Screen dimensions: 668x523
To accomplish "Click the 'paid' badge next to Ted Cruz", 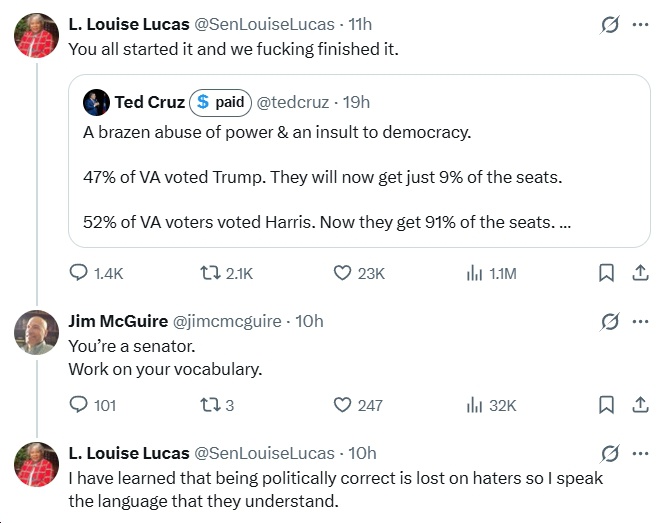I will pos(220,102).
